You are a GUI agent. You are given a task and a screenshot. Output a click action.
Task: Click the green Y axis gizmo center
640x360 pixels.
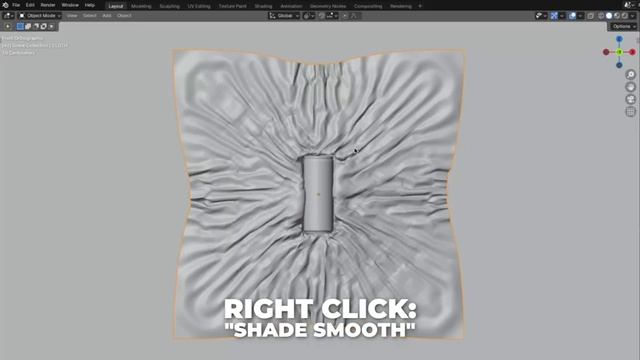pyautogui.click(x=619, y=52)
